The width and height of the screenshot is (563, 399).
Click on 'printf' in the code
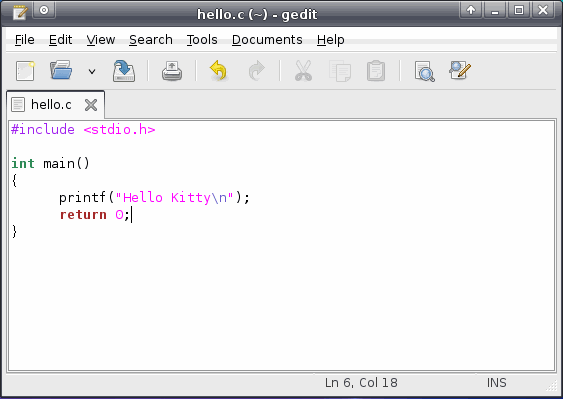pos(82,198)
